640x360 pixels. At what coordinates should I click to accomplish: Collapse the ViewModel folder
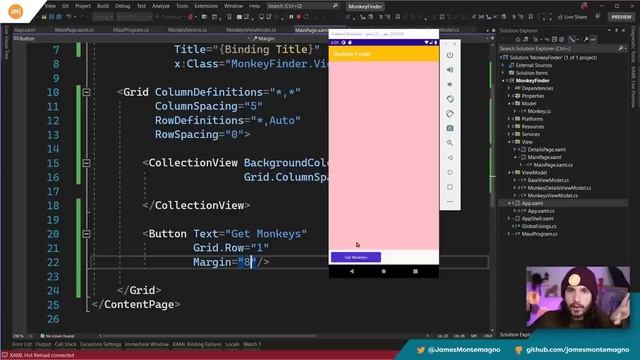point(509,173)
